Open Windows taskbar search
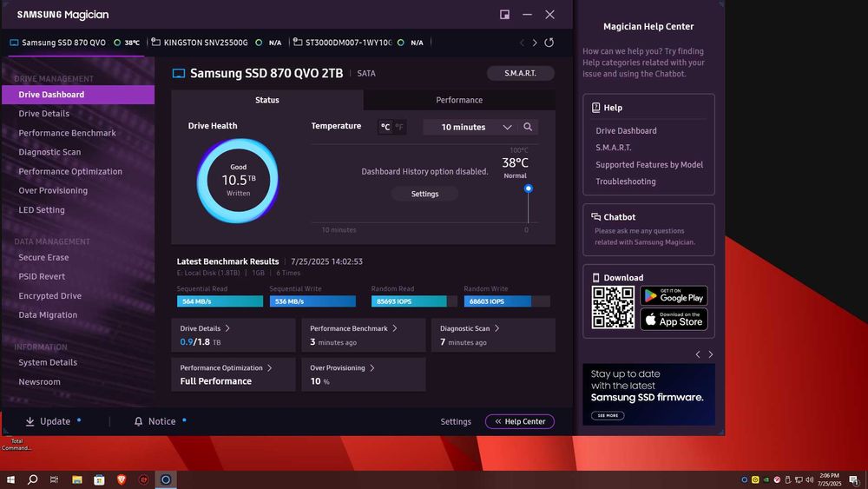Viewport: 868px width, 489px height. pos(33,479)
